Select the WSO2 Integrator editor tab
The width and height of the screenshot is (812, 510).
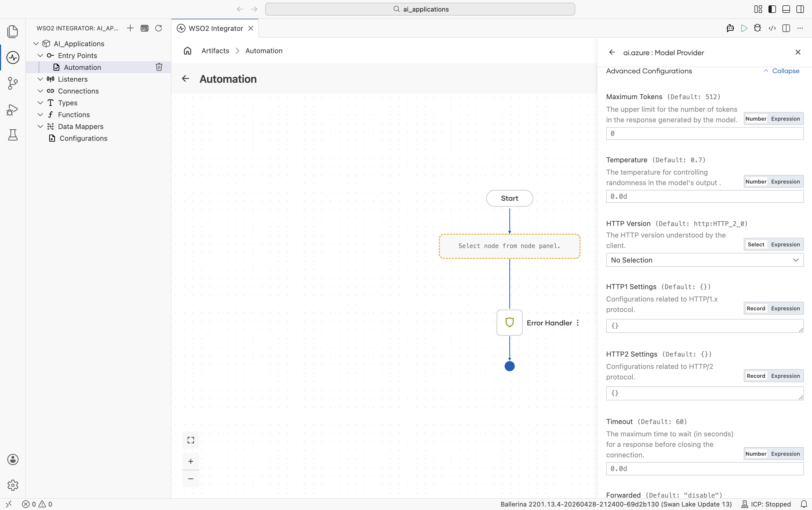[x=215, y=28]
